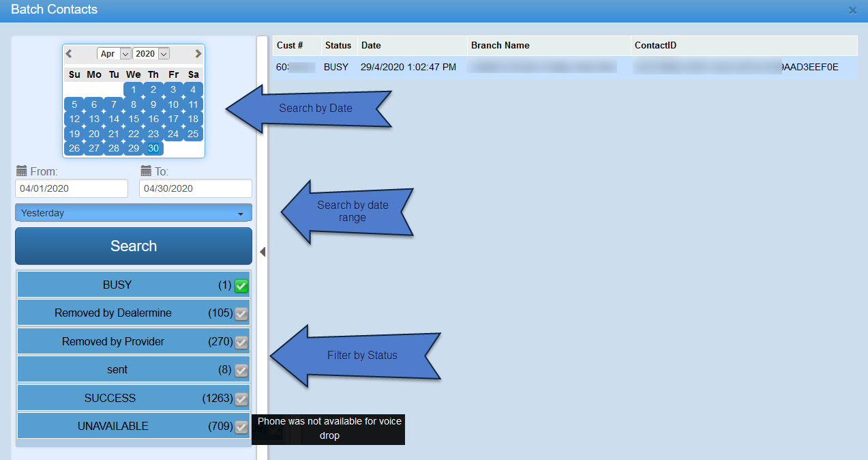868x460 pixels.
Task: Click calendar icon next to To
Action: point(146,171)
